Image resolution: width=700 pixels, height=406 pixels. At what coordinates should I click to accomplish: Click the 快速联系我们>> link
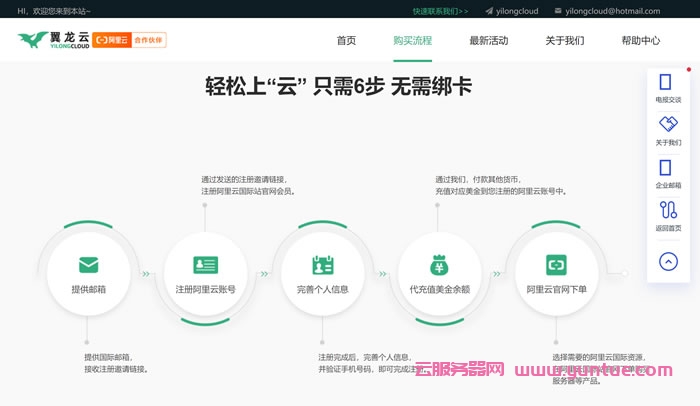[440, 11]
